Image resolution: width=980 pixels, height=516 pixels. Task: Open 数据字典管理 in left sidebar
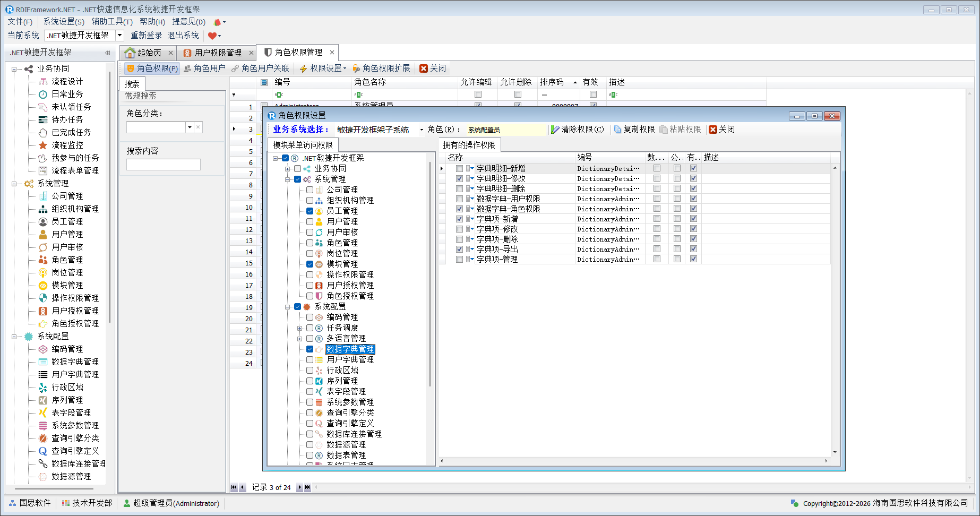75,362
